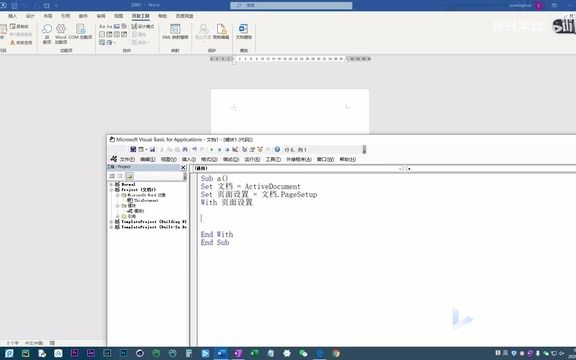Click Toggle Folders button in Project pane
Viewport: 576px width, 360px height.
click(129, 176)
